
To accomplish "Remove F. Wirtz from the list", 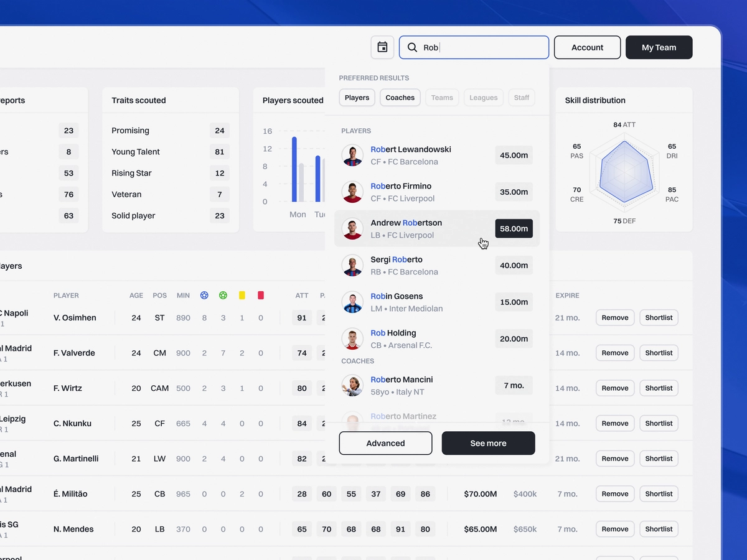I will pos(615,388).
